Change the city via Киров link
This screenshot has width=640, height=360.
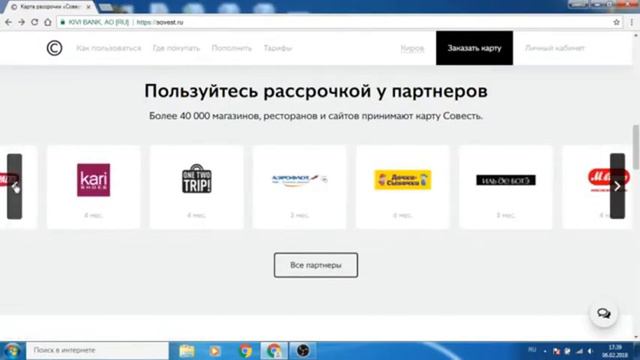(412, 49)
